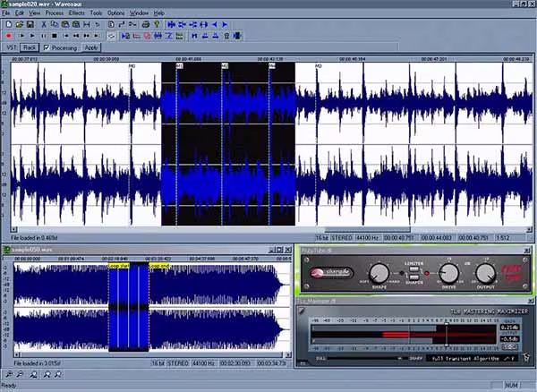The image size is (537, 392).
Task: Toggle the Processing checkbox
Action: [x=47, y=47]
